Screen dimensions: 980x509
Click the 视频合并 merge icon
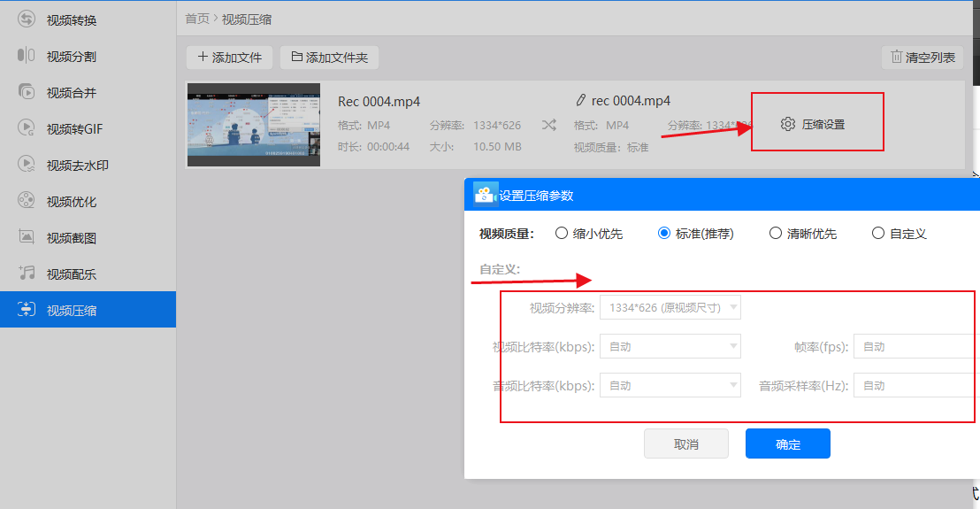tap(27, 92)
